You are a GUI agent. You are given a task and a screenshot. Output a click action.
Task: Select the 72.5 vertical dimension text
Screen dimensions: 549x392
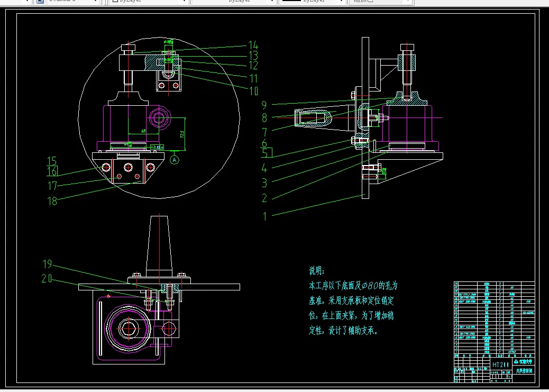point(182,134)
